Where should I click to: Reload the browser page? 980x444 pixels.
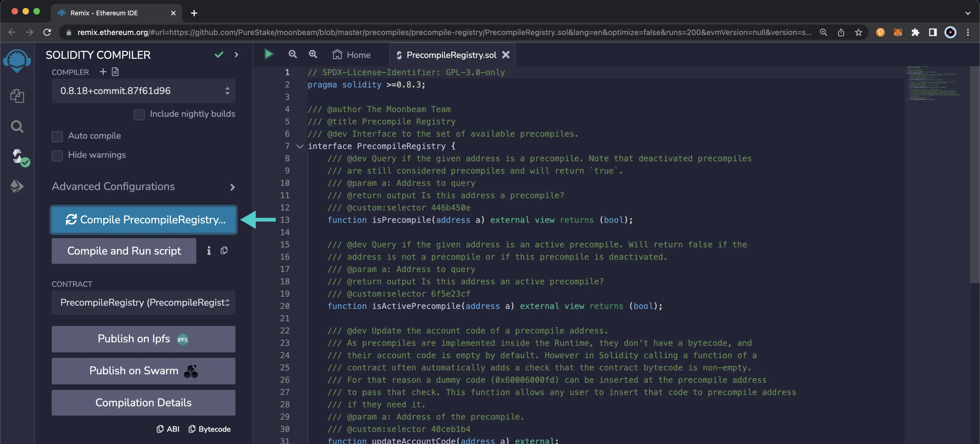coord(47,32)
